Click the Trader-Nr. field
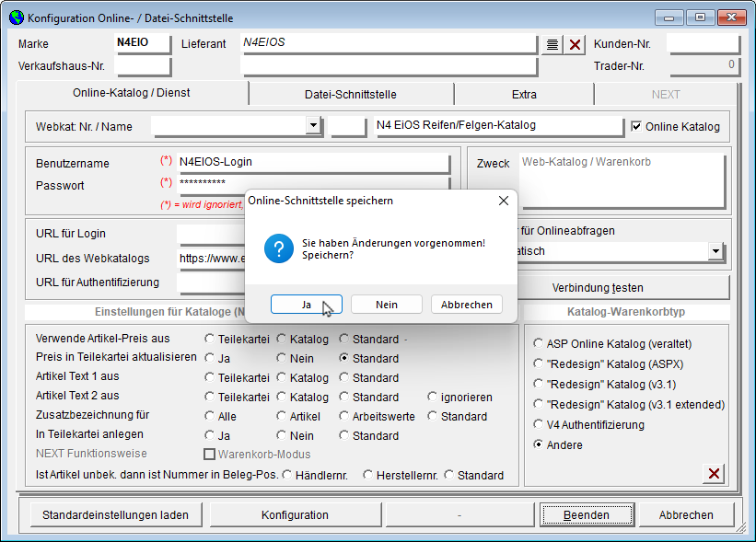Screen dimensions: 756x542 coord(704,65)
